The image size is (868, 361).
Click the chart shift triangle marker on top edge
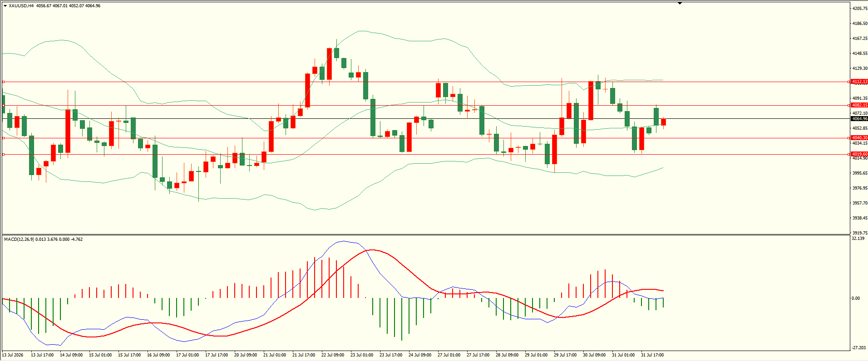pos(680,3)
